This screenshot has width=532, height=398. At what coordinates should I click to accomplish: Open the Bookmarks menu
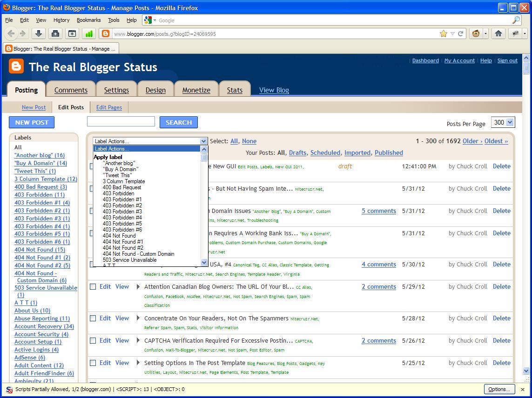click(x=88, y=20)
